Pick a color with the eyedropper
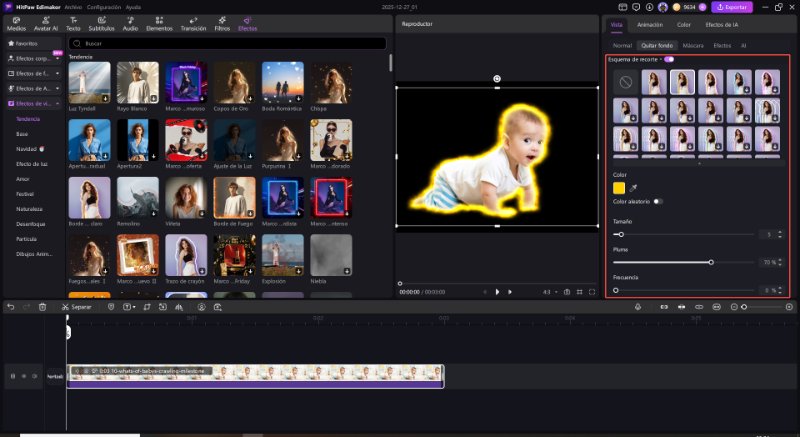Viewport: 800px width, 437px height. 633,188
